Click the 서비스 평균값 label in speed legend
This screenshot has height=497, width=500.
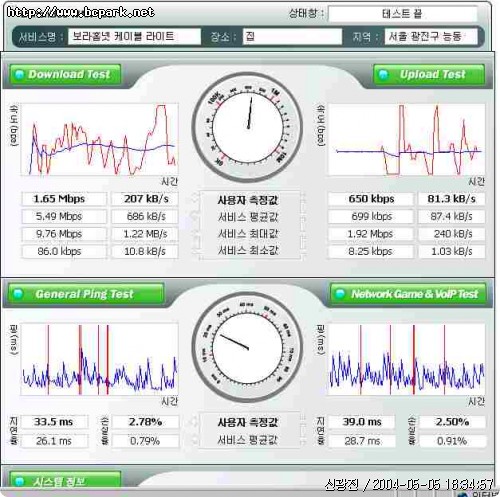pos(247,217)
